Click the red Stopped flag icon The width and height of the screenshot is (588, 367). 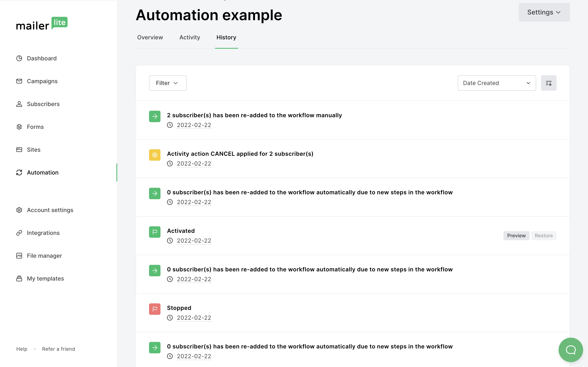(155, 309)
